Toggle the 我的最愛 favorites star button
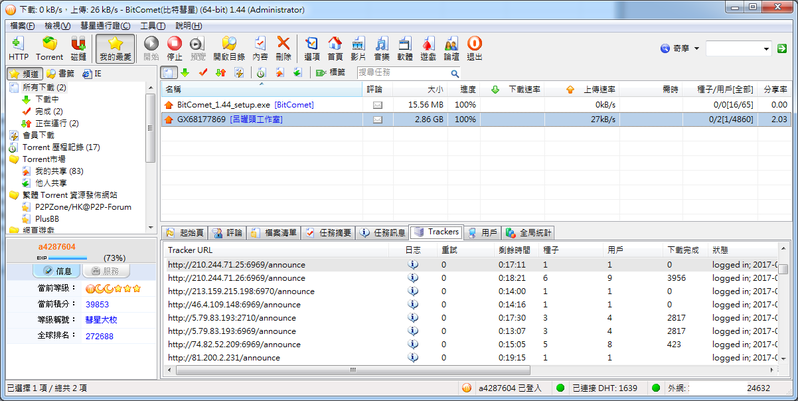 116,49
